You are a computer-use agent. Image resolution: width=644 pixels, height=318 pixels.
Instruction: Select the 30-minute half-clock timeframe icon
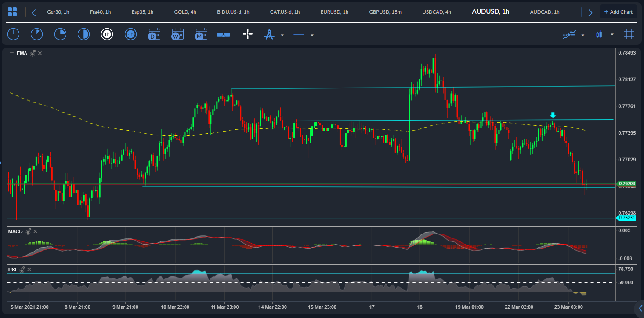tap(83, 34)
